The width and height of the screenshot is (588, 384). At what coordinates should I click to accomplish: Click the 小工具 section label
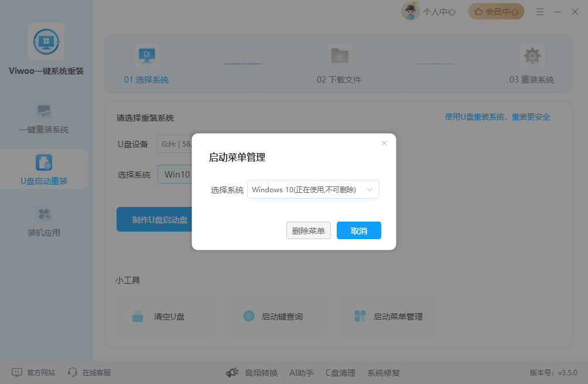pyautogui.click(x=128, y=280)
